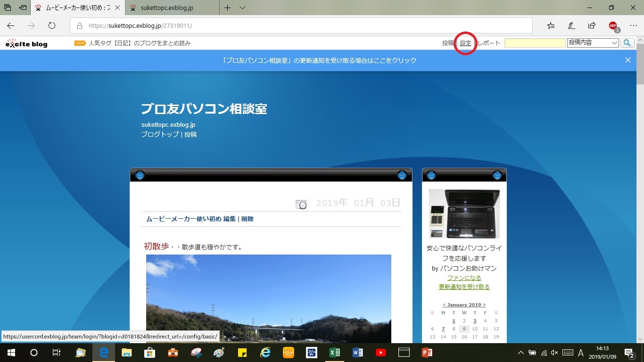Open the search scope dropdown 投稿内容

click(x=593, y=43)
